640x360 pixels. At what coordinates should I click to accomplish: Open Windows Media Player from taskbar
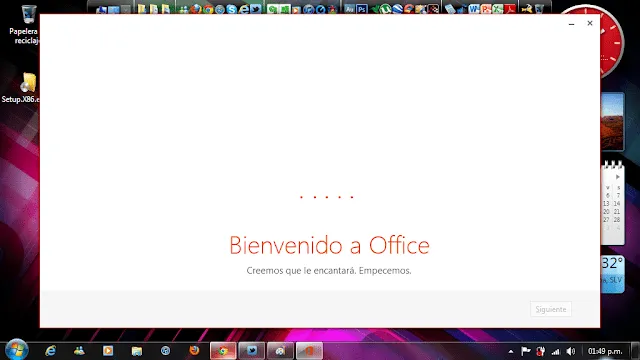point(108,351)
